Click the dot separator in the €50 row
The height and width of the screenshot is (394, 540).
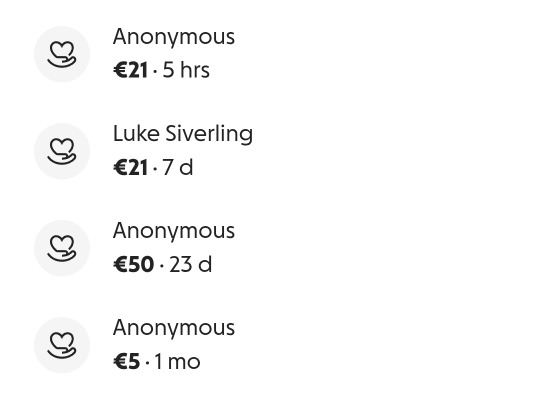point(162,266)
